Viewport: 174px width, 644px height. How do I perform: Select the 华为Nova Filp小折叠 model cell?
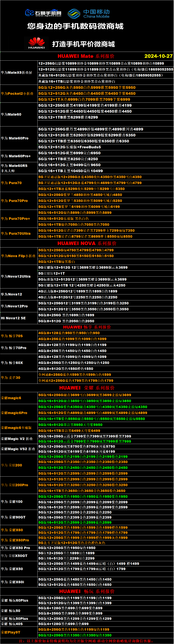[x=19, y=256]
